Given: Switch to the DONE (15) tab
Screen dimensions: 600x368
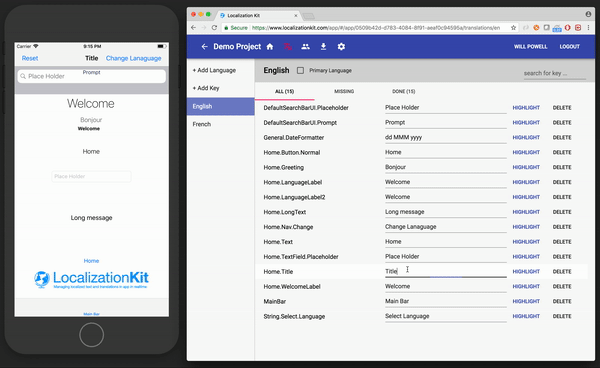Looking at the screenshot, I should tap(403, 91).
